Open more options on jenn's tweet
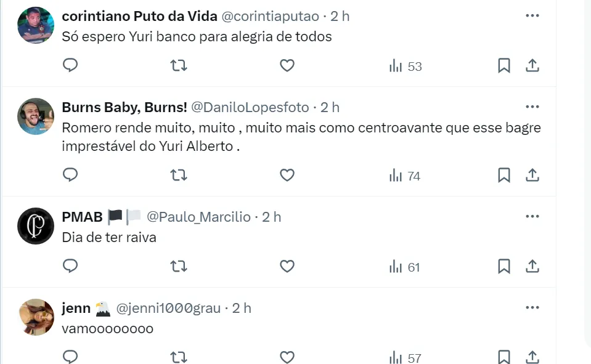 pos(532,307)
